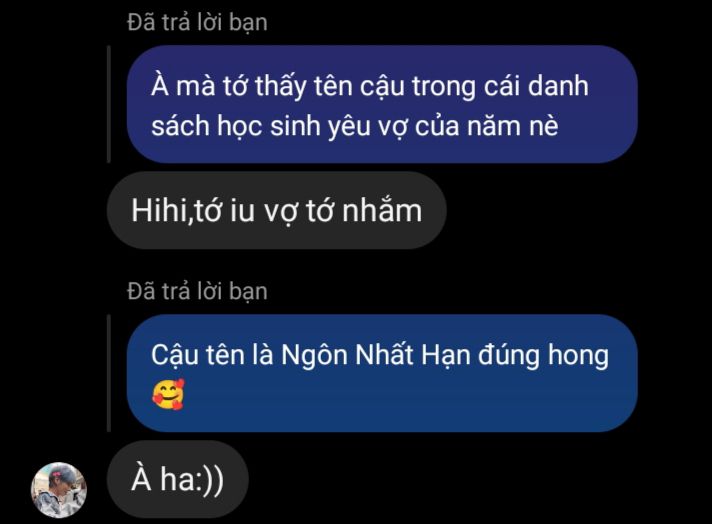Click the words "tên cậu" in the first quote
This screenshot has width=712, height=524.
click(359, 87)
